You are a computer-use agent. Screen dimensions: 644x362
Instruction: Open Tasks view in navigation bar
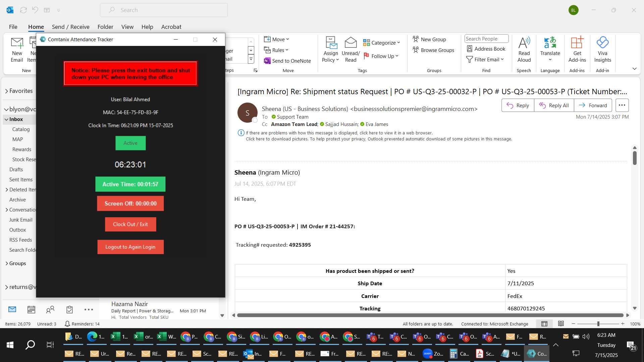(69, 309)
